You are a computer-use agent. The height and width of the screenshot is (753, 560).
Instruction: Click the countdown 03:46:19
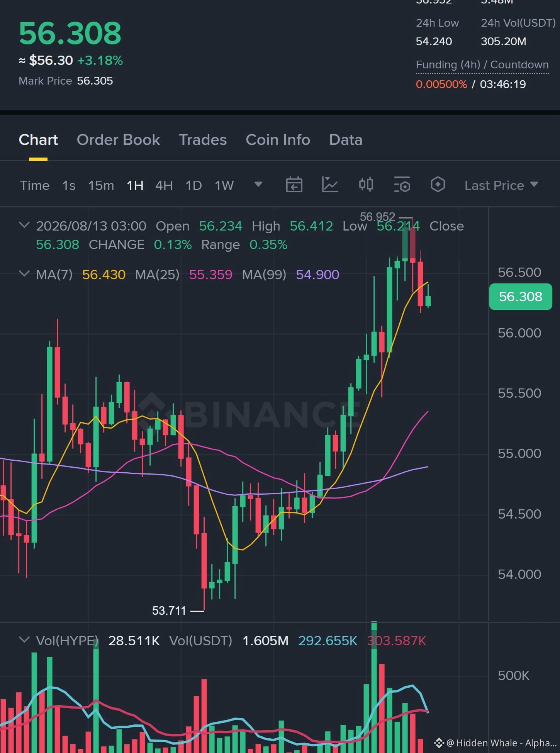coord(503,84)
